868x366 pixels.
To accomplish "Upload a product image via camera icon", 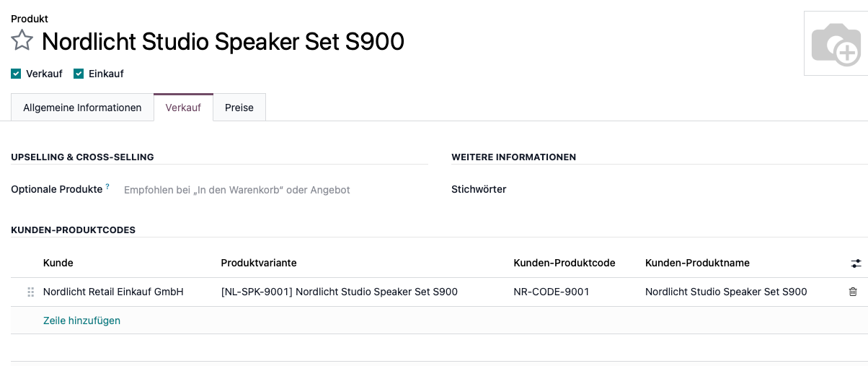I will click(x=835, y=44).
